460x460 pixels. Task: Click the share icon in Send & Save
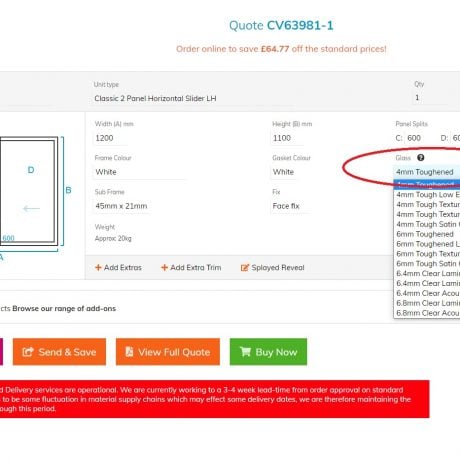(28, 352)
